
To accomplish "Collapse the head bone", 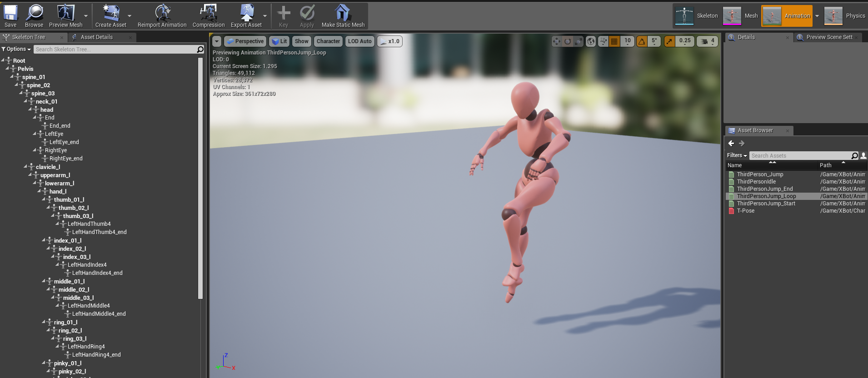I will pyautogui.click(x=30, y=109).
